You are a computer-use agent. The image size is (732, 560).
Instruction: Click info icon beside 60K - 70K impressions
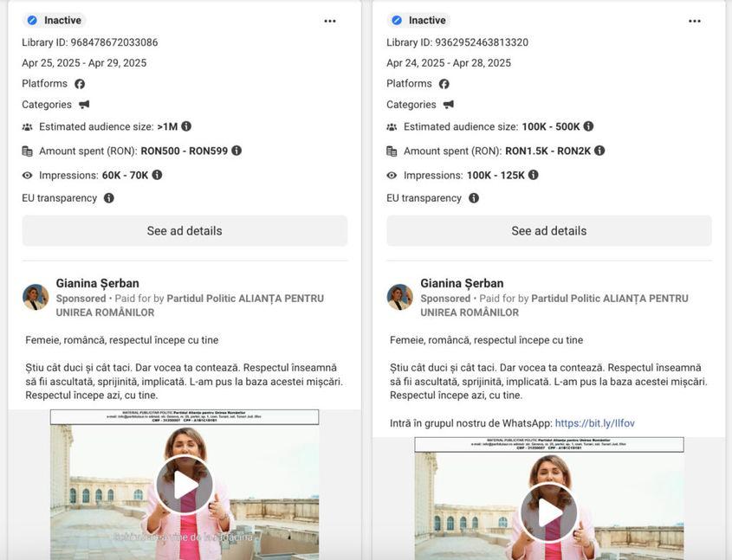(x=157, y=175)
